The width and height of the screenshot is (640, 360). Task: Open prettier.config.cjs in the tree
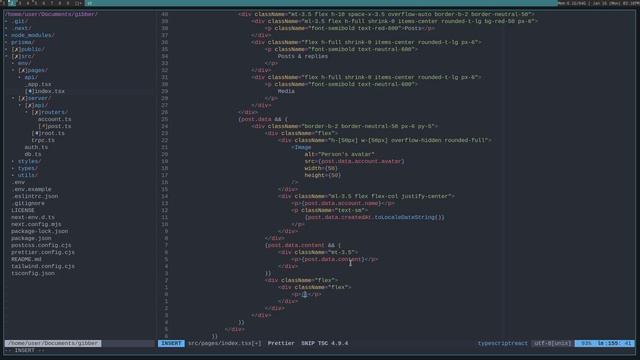click(43, 252)
